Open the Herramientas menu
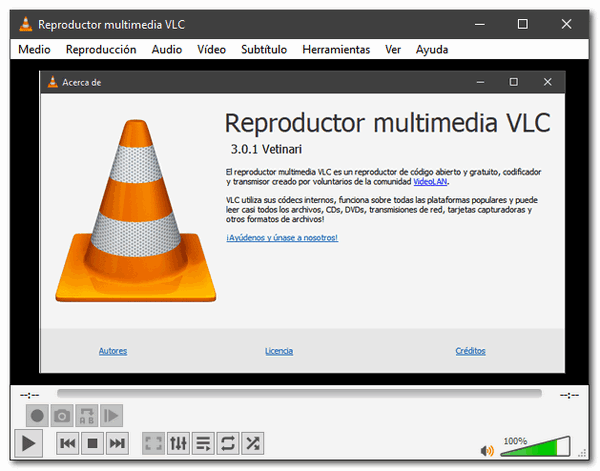Viewport: 600px width, 471px height. pos(336,49)
